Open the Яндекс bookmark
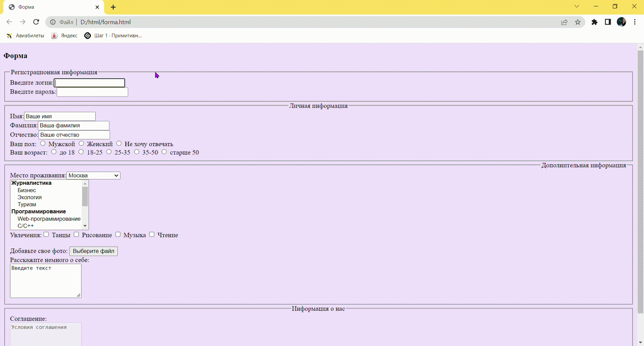This screenshot has width=644, height=346. [64, 36]
